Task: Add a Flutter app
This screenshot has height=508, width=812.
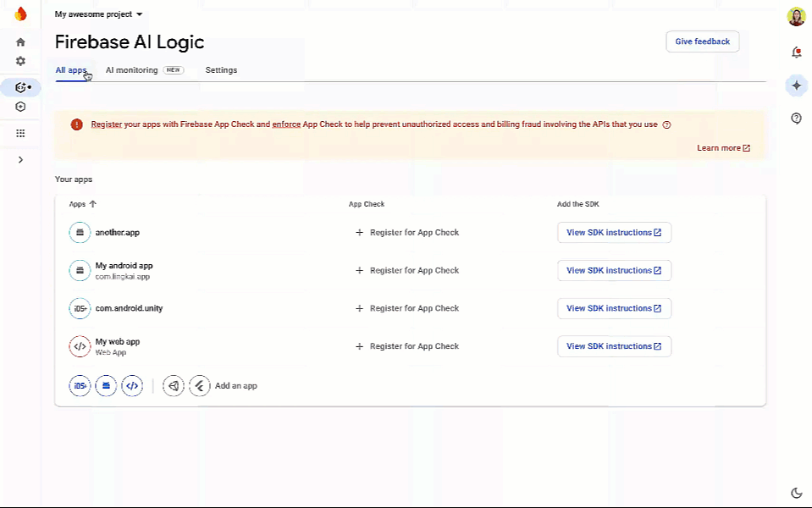Action: 199,386
